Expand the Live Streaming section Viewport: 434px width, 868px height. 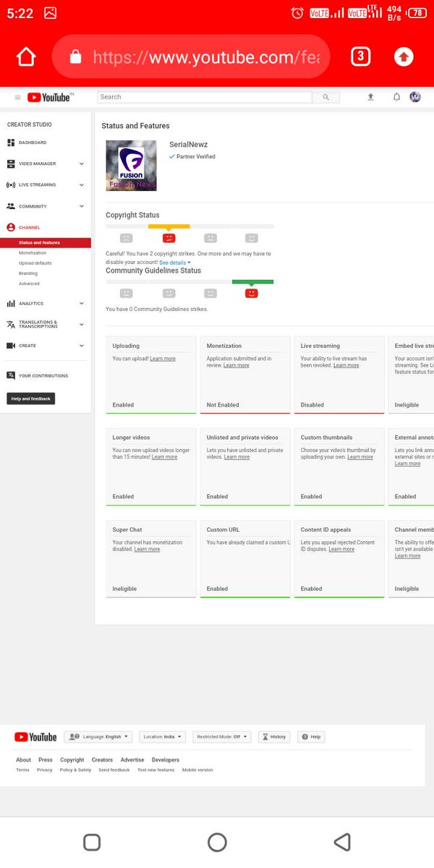tap(81, 185)
